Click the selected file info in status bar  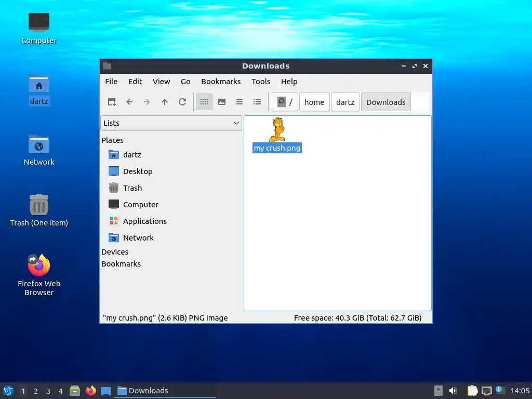pos(165,318)
